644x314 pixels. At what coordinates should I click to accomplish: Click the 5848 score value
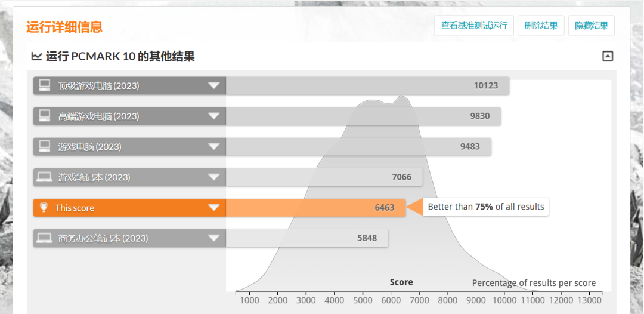click(x=367, y=238)
